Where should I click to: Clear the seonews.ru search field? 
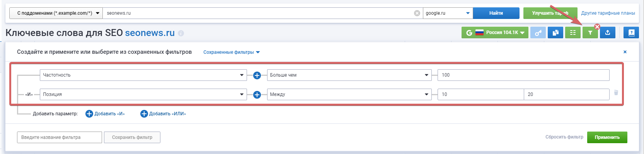(417, 13)
